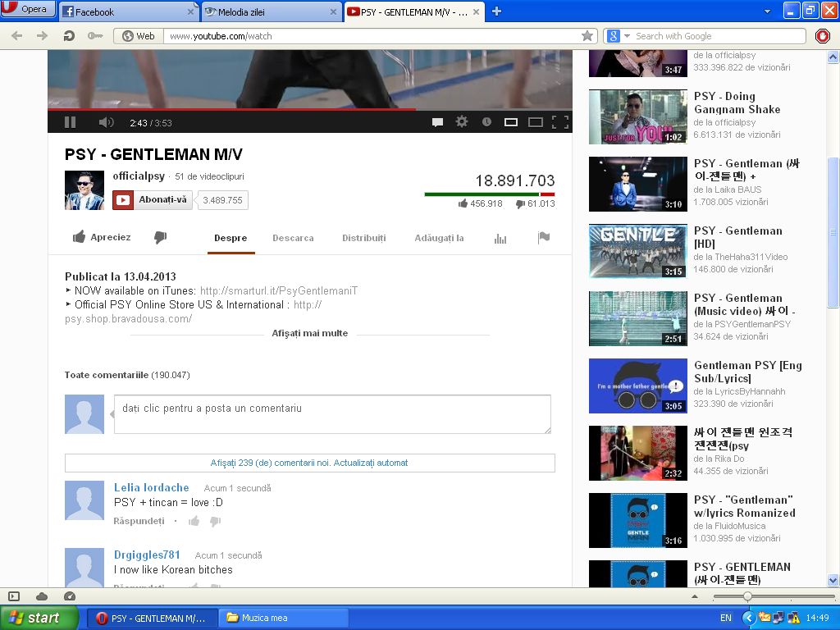Open the Despre tab
The height and width of the screenshot is (630, 840).
[231, 238]
